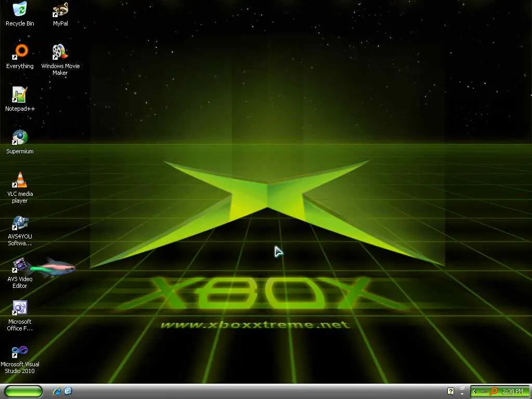Open the language bar options arrow

(462, 394)
